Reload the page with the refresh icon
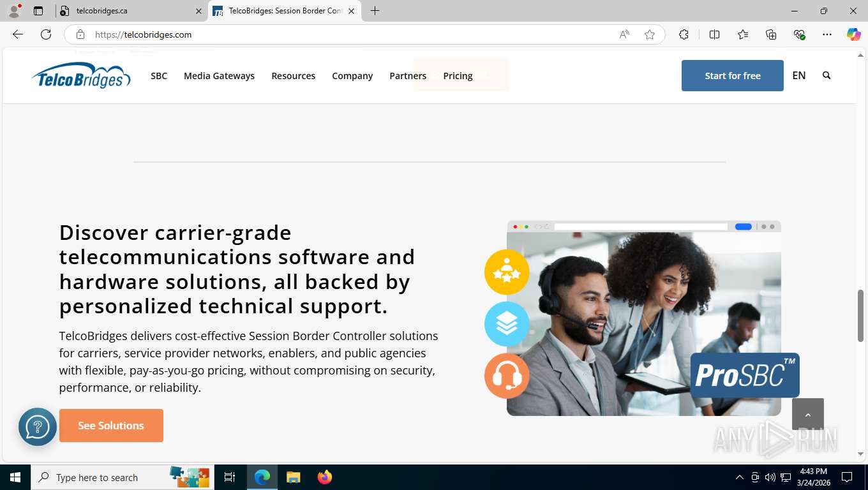Screen dimensions: 868x490 [x=46, y=34]
